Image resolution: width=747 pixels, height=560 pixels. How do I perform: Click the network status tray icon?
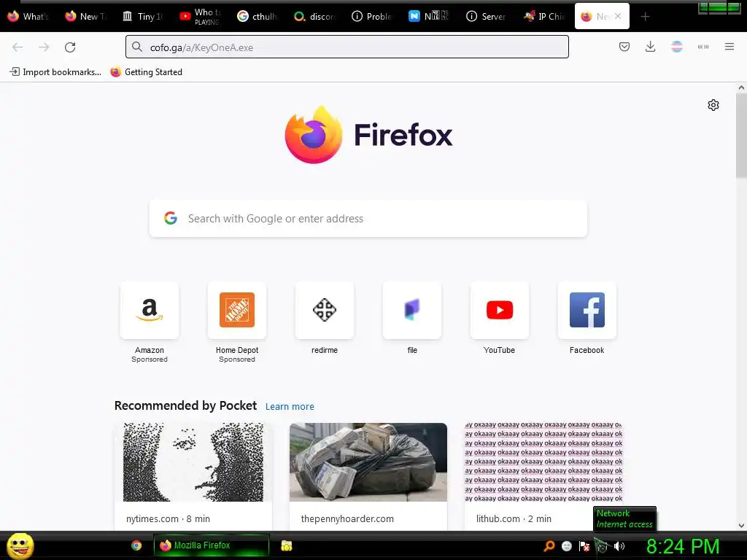point(601,546)
